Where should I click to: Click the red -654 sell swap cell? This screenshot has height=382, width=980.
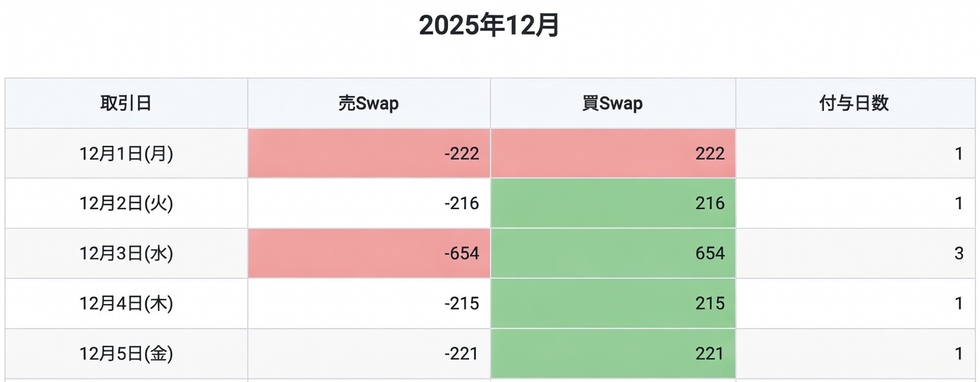click(369, 254)
